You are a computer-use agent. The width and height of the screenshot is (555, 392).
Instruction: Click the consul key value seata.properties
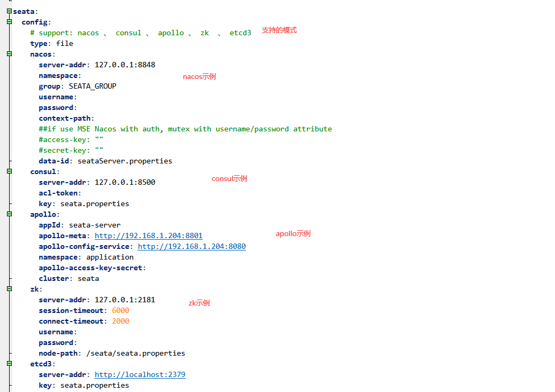pos(95,203)
